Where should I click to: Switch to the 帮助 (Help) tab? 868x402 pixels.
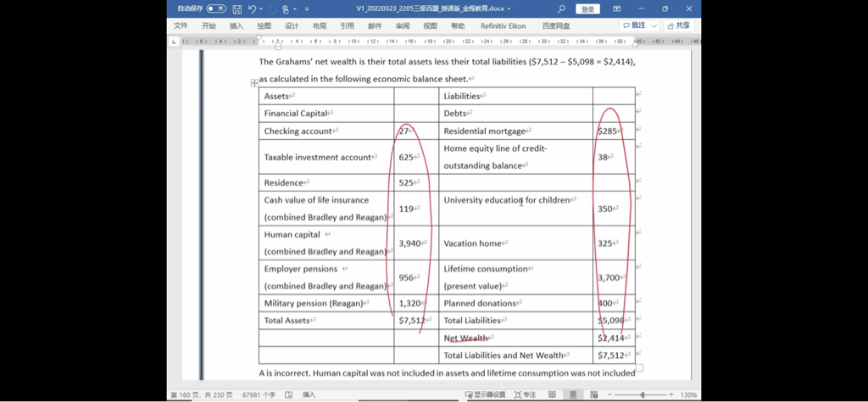point(458,26)
